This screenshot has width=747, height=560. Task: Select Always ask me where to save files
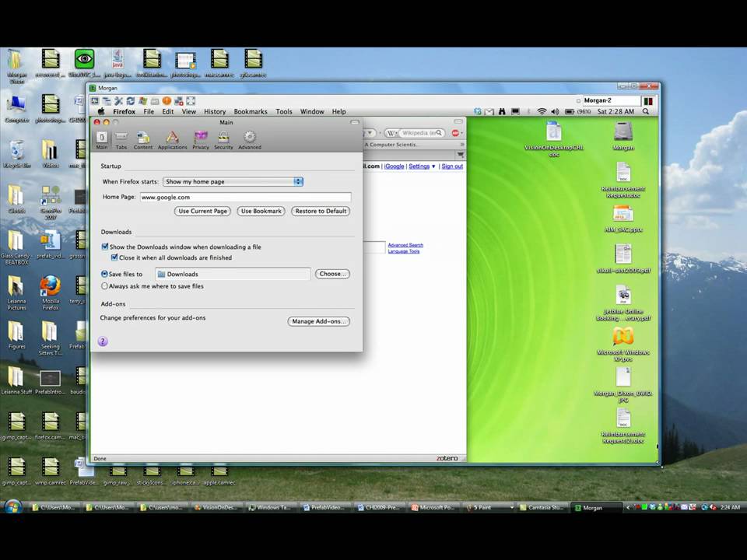click(x=105, y=286)
